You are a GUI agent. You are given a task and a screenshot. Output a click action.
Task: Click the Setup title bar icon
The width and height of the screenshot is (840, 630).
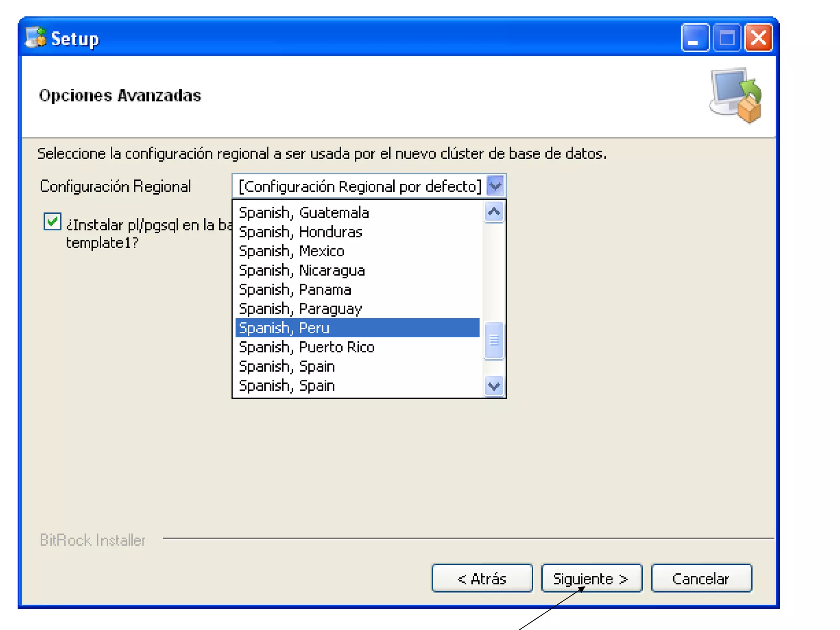pos(35,38)
